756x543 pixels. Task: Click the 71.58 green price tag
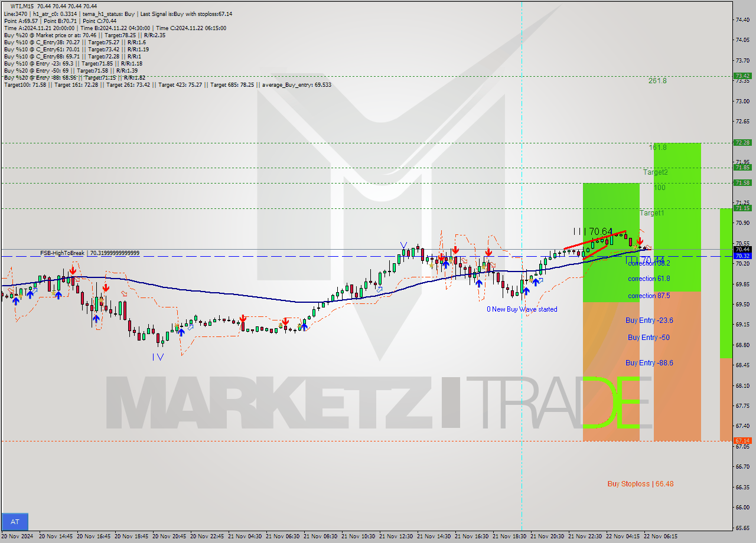coord(742,183)
